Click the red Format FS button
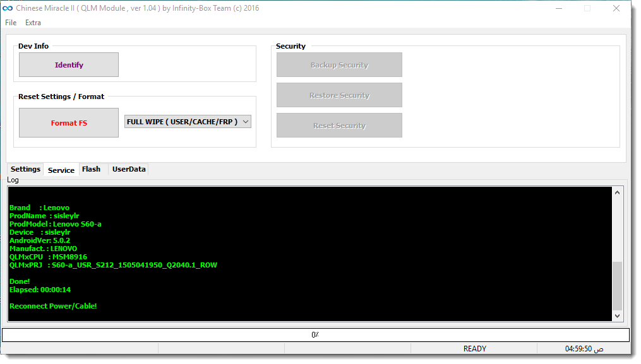The image size is (641, 364). 69,122
